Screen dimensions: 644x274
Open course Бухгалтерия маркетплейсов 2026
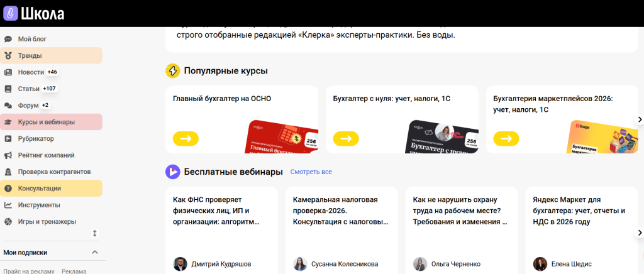coord(553,104)
